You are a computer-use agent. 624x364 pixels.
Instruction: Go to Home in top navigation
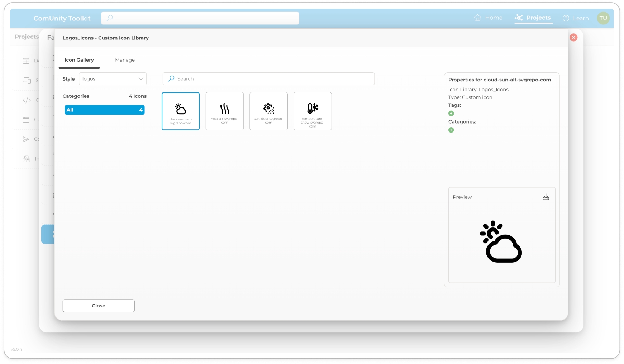[x=488, y=18]
